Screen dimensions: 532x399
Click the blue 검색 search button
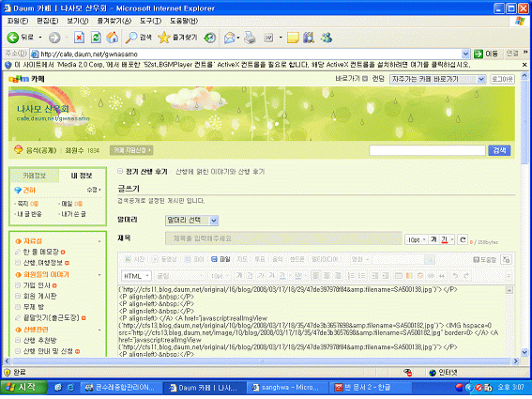coord(499,150)
